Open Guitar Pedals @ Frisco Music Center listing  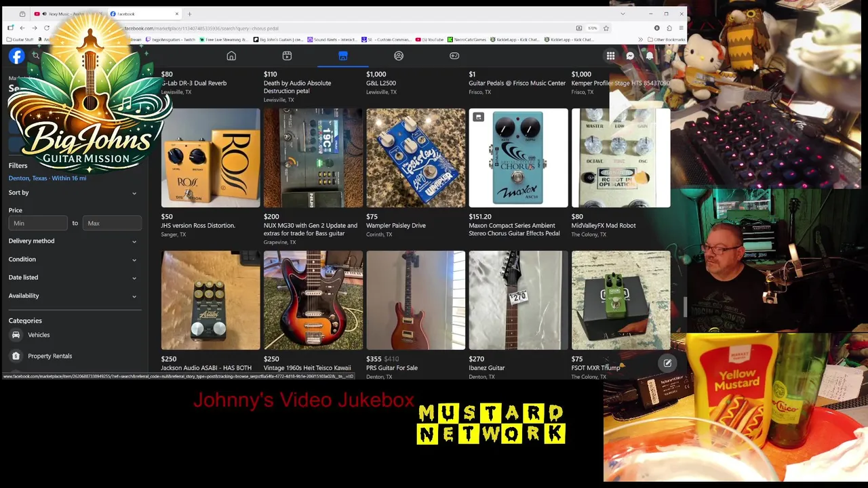click(x=517, y=83)
